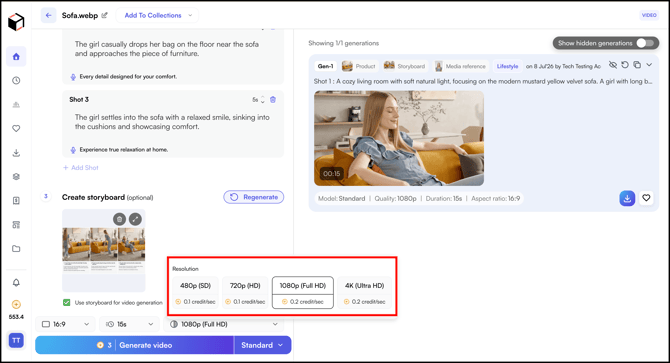Viewport: 670px width, 363px height.
Task: Open the generated sofa video thumbnail
Action: coord(399,138)
